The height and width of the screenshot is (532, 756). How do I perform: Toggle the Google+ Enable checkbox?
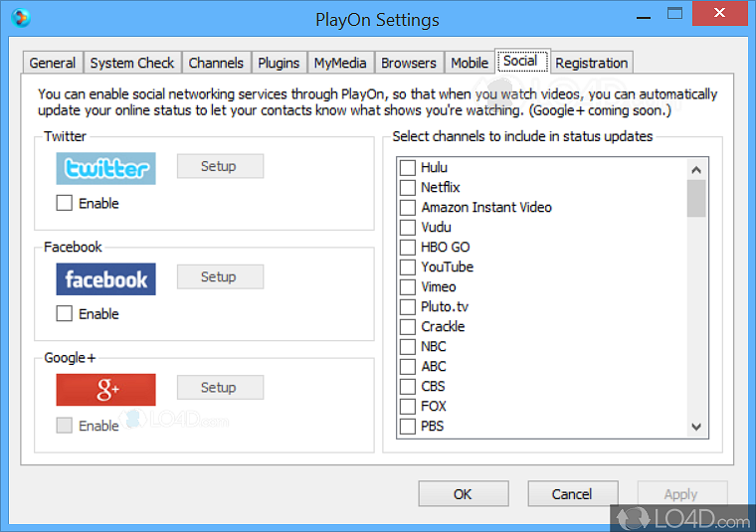coord(64,426)
